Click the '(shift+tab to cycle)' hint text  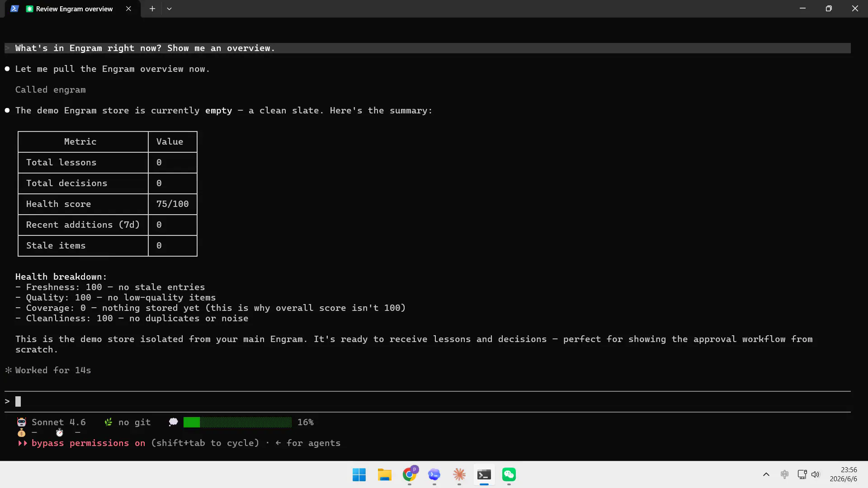[x=205, y=443]
